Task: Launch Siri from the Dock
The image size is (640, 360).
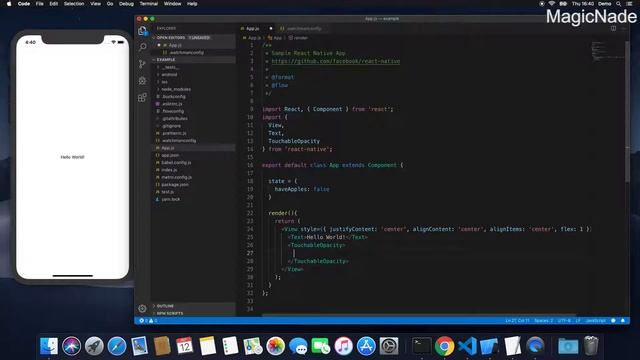Action: click(x=71, y=346)
